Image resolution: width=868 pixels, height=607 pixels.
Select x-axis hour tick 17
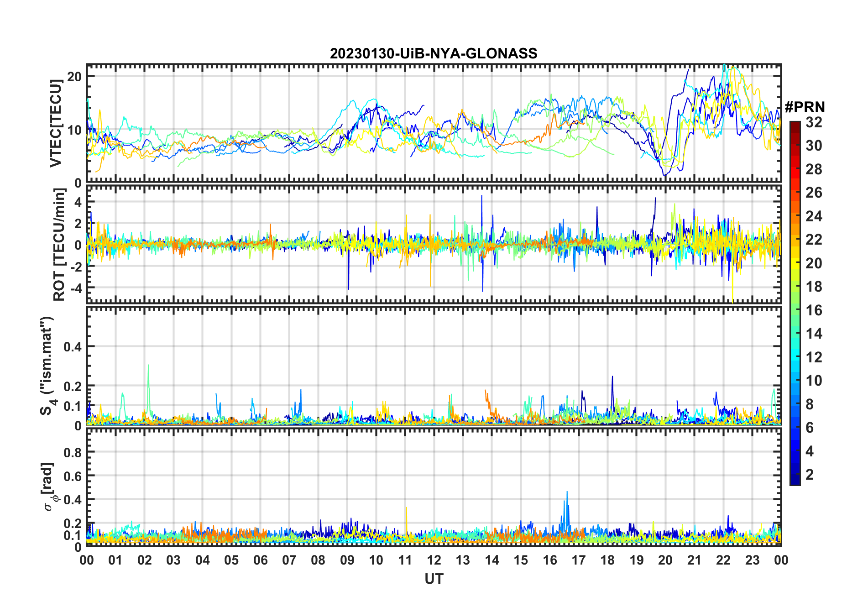[x=579, y=560]
